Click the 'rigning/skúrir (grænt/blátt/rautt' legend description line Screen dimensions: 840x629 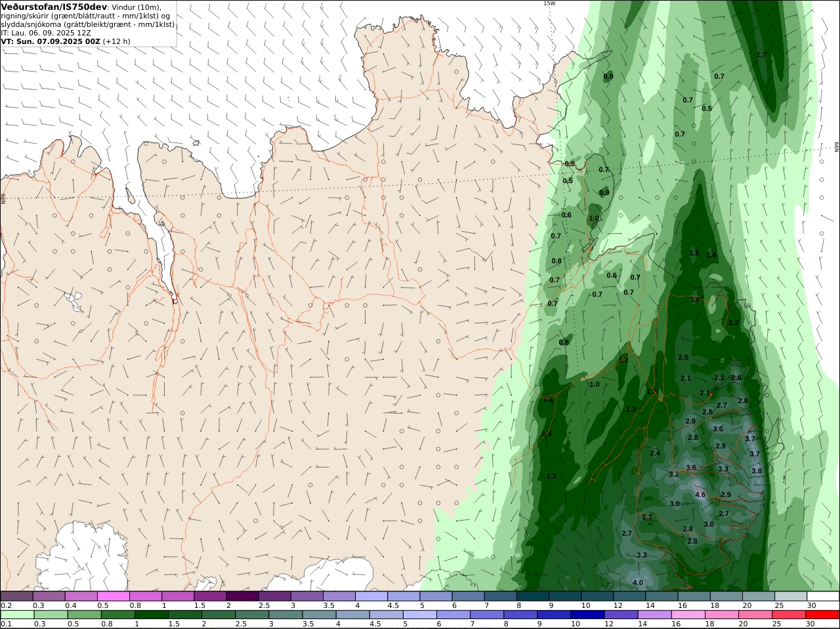pyautogui.click(x=87, y=16)
